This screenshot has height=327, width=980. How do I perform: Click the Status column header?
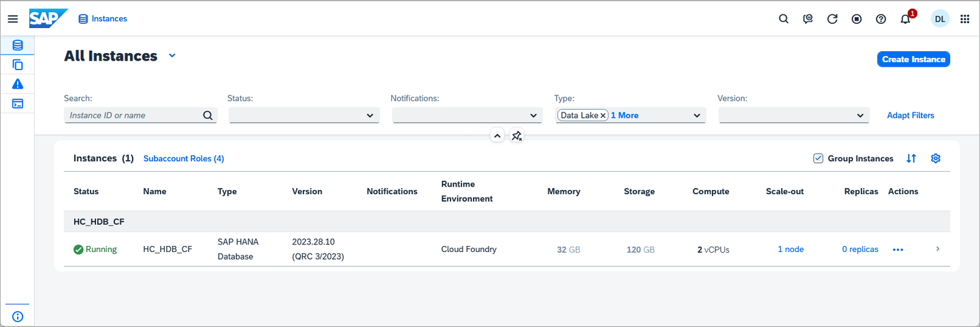pos(86,191)
